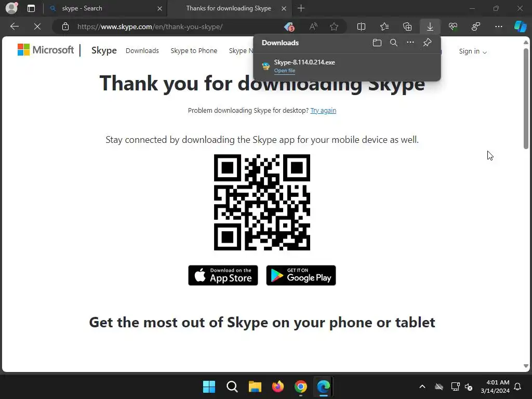Click Edge icon in taskbar
The height and width of the screenshot is (399, 532).
tap(323, 387)
